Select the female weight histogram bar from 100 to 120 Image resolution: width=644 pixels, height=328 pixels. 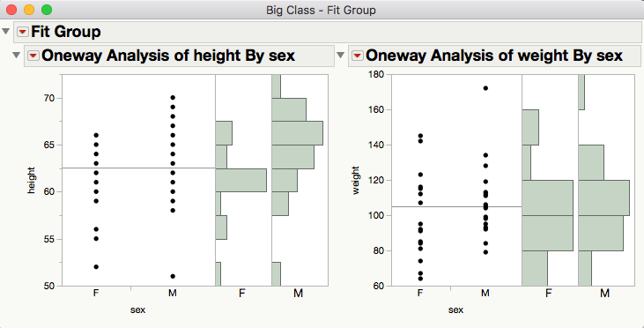(547, 198)
